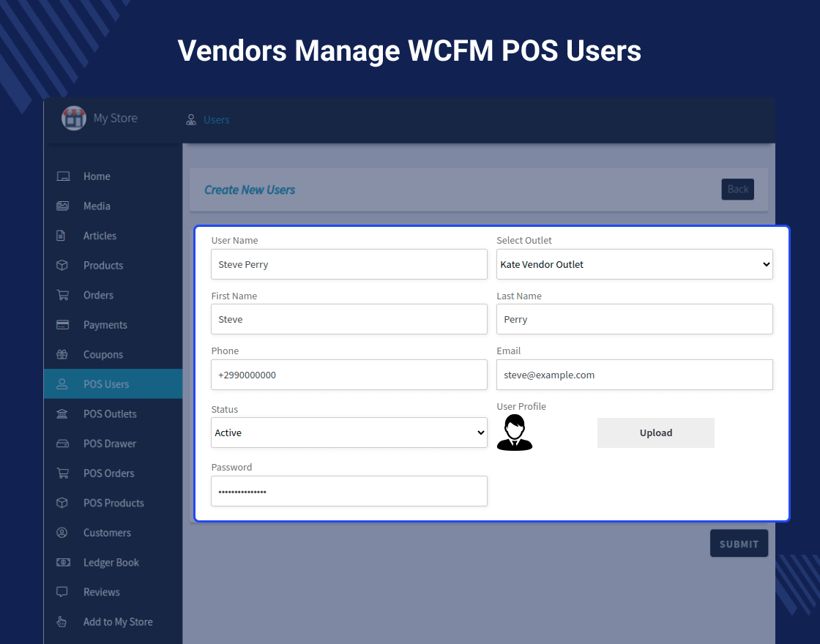
Task: Click the Reviews comment icon
Action: point(61,592)
